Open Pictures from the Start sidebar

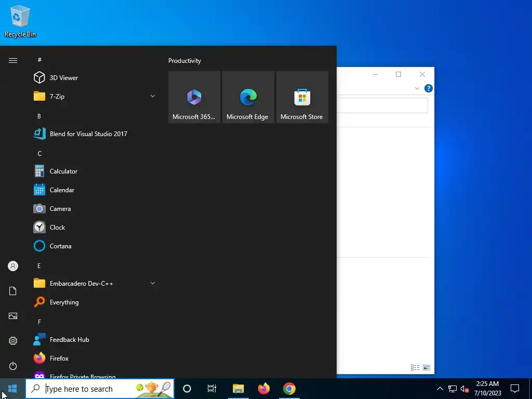pos(13,316)
